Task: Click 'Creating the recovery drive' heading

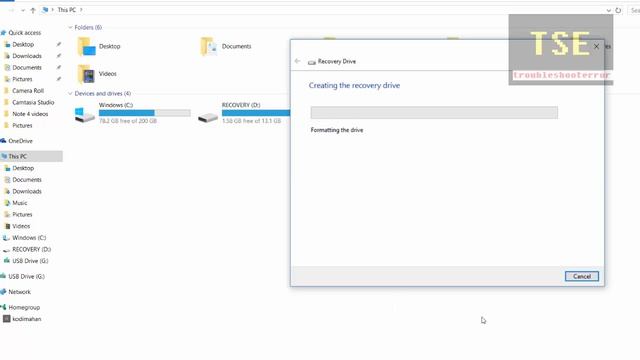Action: pyautogui.click(x=354, y=85)
